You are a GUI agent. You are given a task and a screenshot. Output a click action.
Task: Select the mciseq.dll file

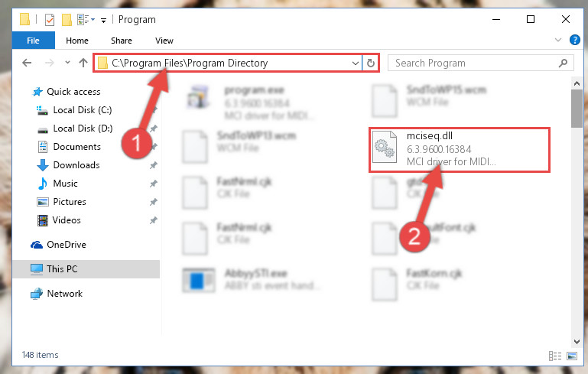[460, 150]
